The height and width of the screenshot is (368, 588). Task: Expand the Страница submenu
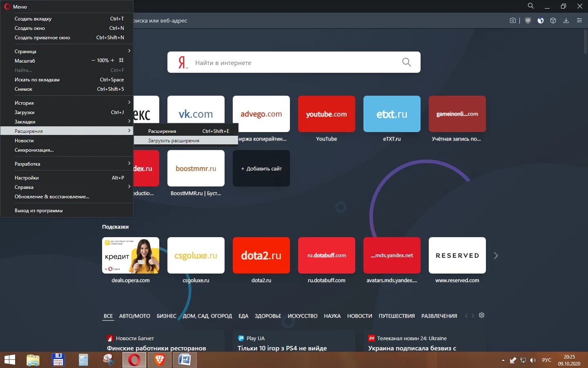tap(67, 51)
